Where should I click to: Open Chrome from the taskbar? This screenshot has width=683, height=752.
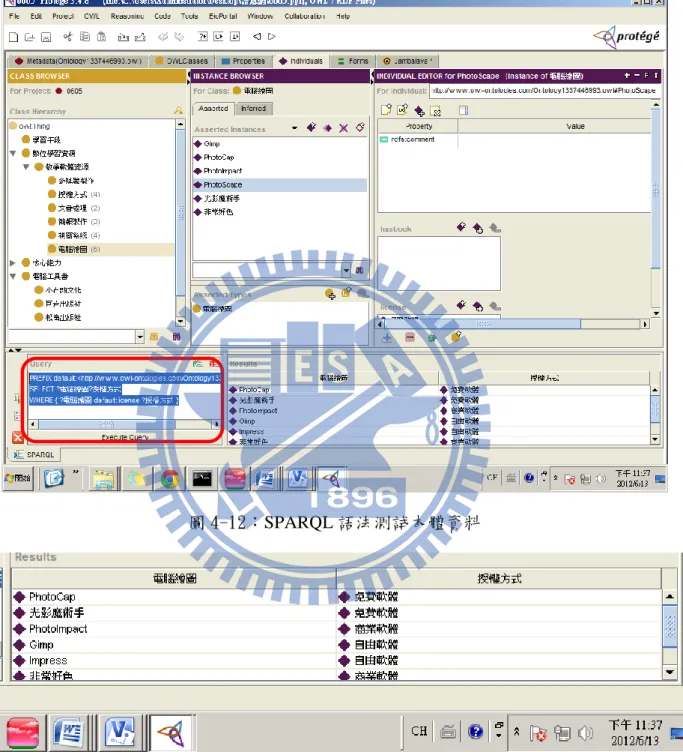pyautogui.click(x=169, y=479)
